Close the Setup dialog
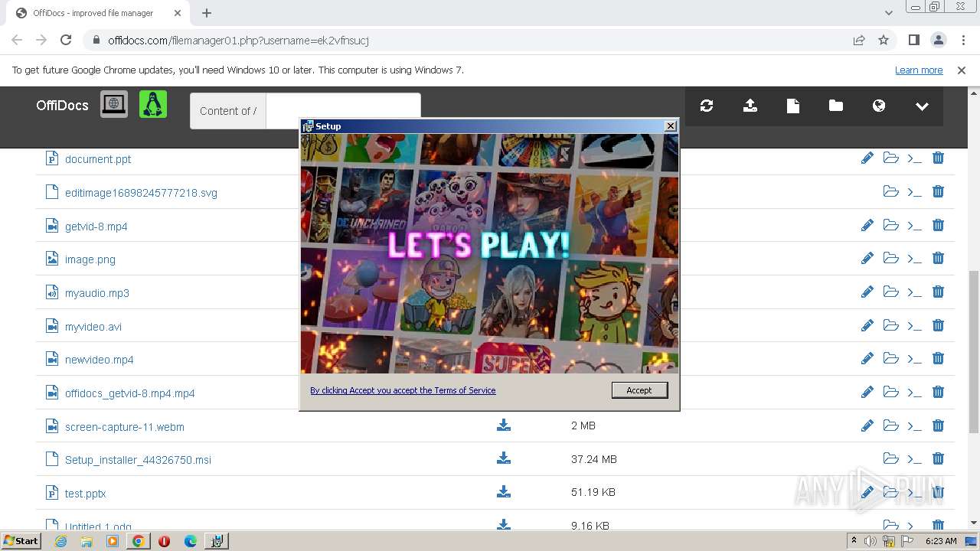This screenshot has height=551, width=980. (x=671, y=126)
